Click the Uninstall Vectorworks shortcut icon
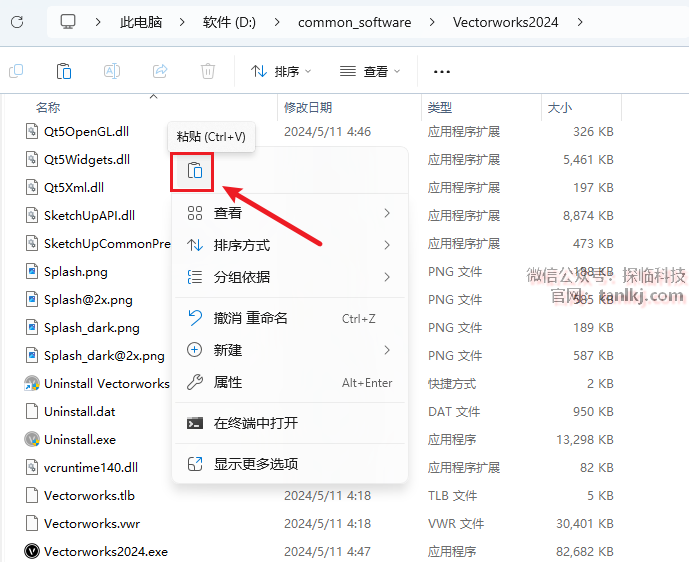This screenshot has height=562, width=689. click(x=32, y=383)
